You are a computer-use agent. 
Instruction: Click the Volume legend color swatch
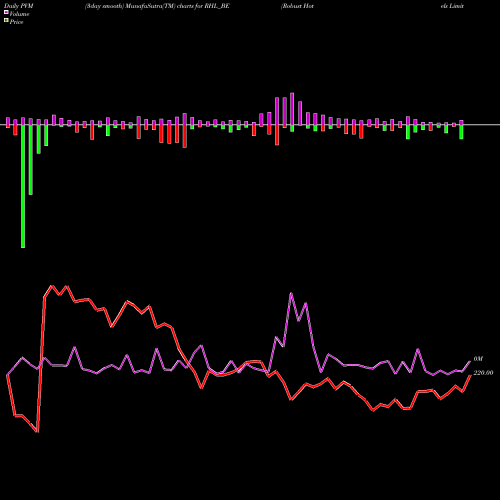(6, 12)
